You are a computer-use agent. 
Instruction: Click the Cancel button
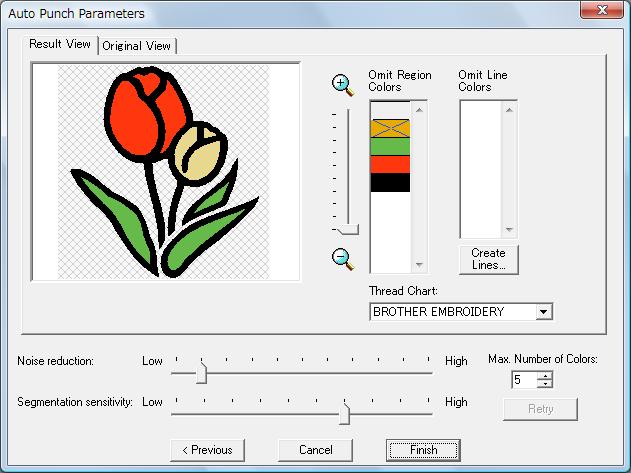coord(316,450)
